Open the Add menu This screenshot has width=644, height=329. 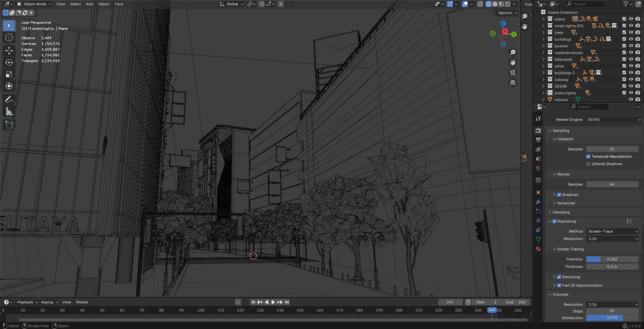pos(89,4)
